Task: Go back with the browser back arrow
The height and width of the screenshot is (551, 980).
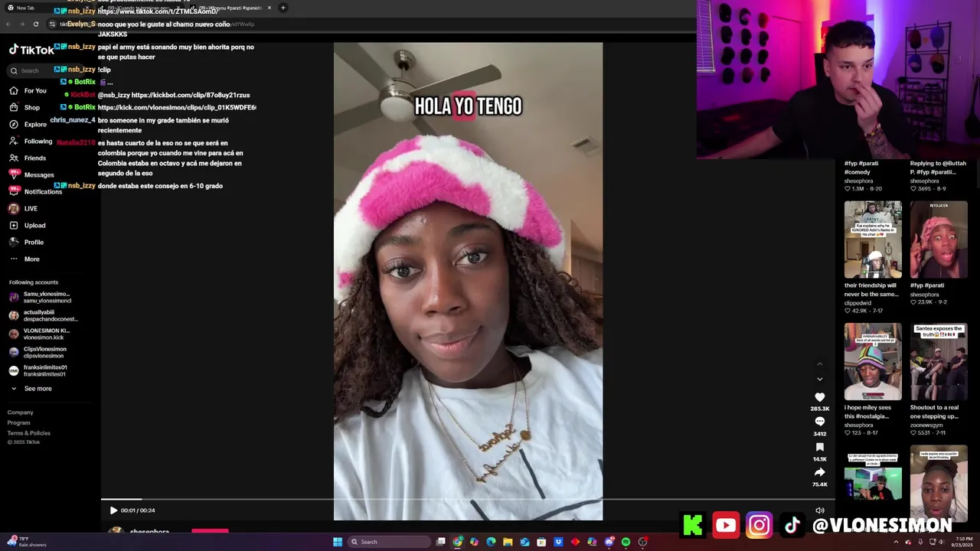Action: (8, 24)
